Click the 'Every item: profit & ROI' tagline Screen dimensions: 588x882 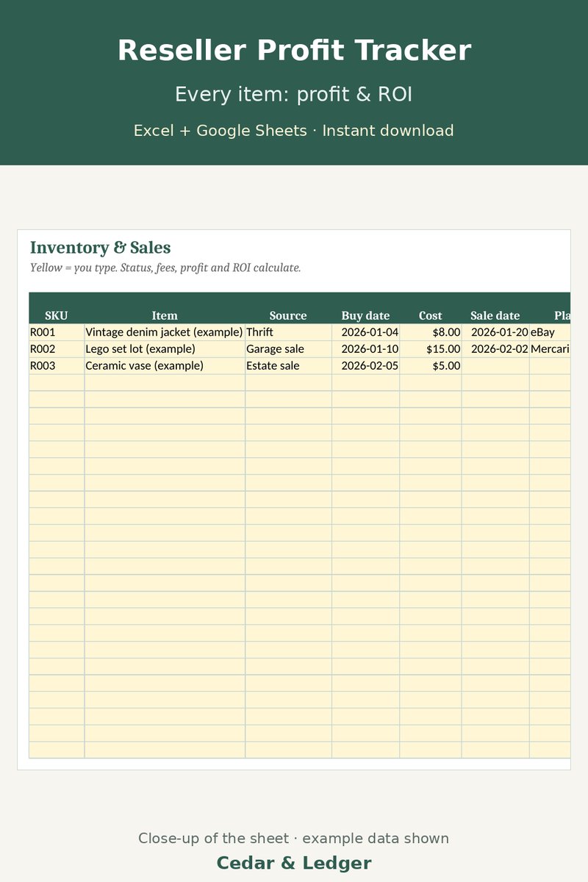pos(294,95)
